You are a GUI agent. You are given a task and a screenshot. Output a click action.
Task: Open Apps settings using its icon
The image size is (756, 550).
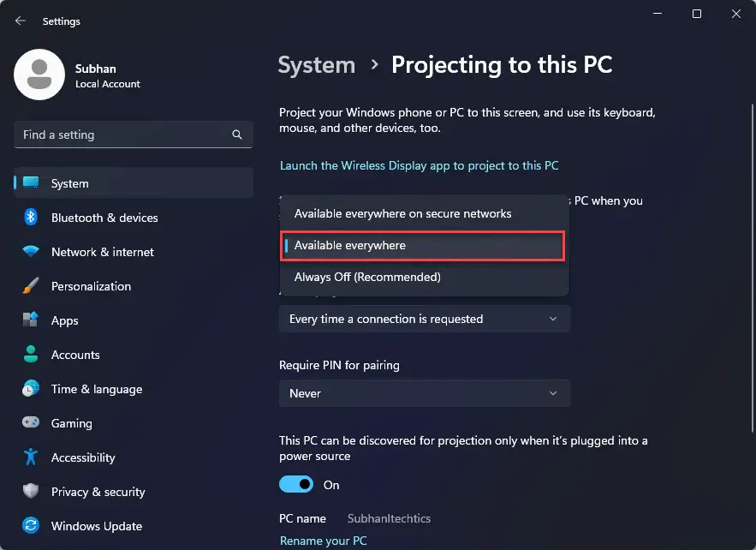(x=31, y=320)
